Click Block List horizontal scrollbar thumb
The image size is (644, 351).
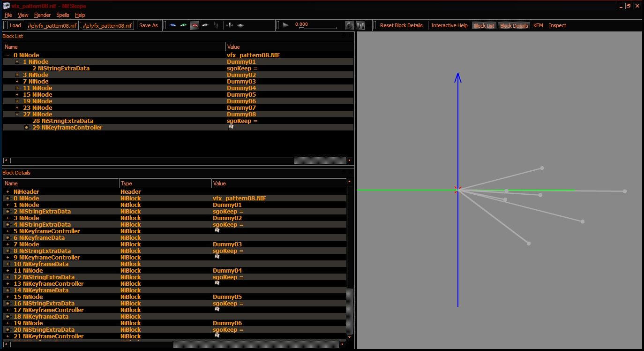(x=152, y=161)
